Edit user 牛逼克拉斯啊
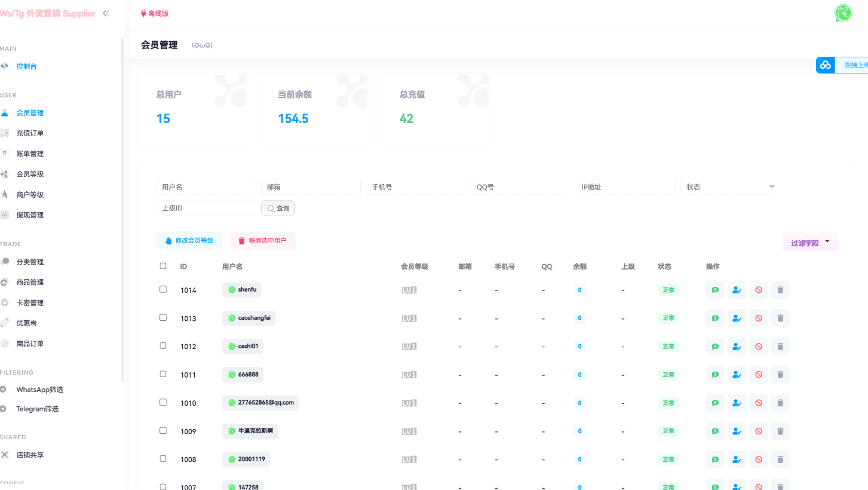 point(737,431)
